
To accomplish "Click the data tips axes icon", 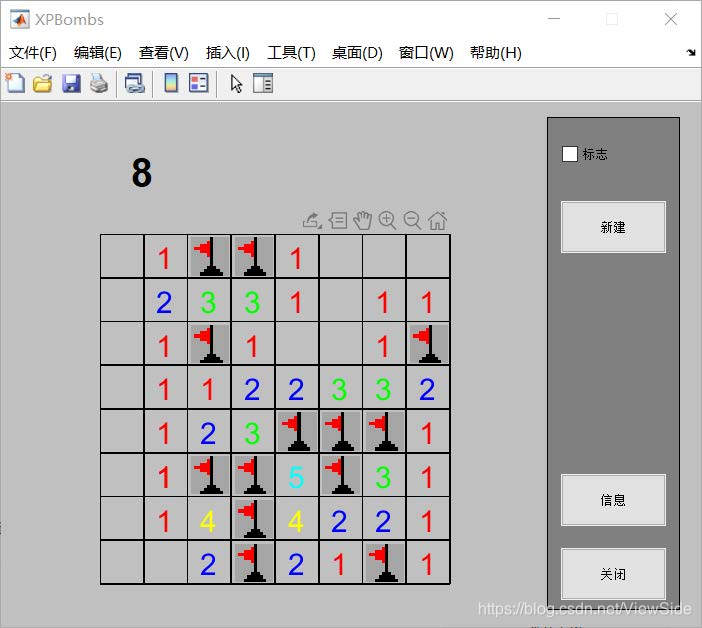I will coord(338,220).
